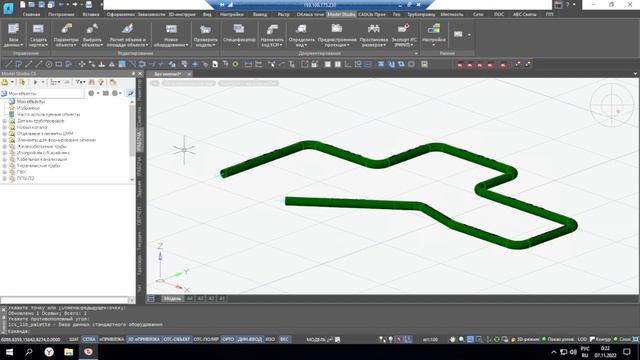The height and width of the screenshot is (360, 640).
Task: Select the Move tool icon in toolbar
Action: (x=82, y=64)
